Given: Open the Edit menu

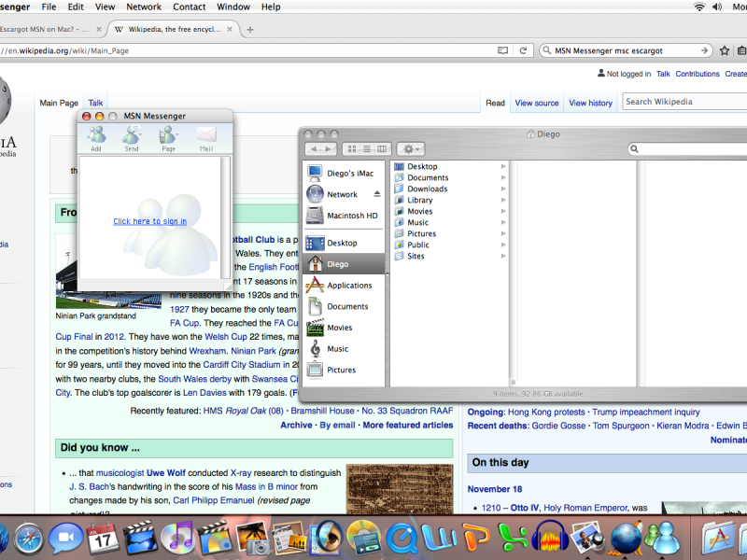Looking at the screenshot, I should (76, 7).
